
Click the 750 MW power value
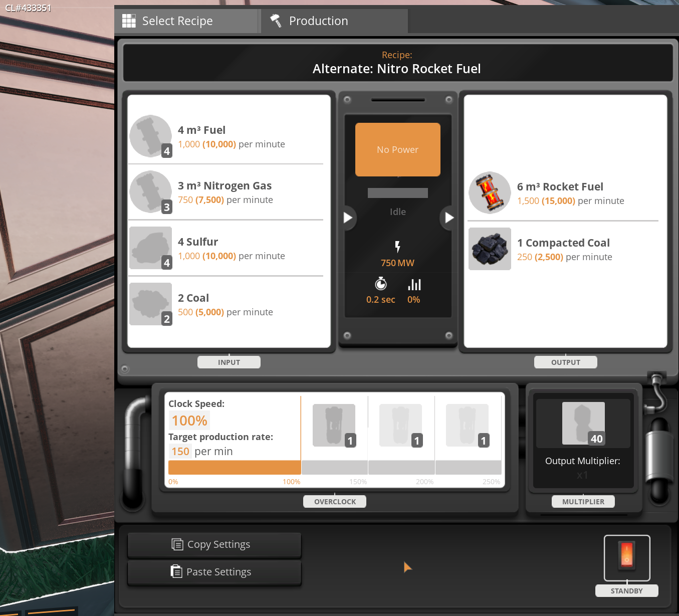point(397,263)
